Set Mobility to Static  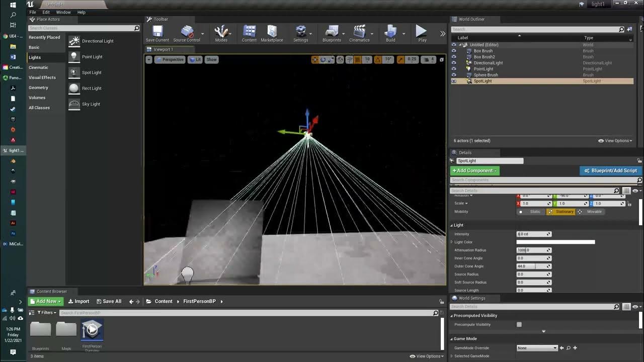531,212
